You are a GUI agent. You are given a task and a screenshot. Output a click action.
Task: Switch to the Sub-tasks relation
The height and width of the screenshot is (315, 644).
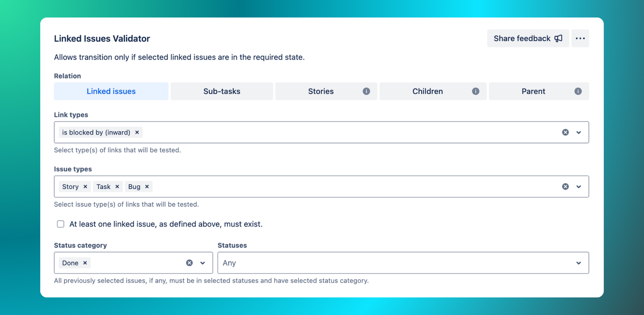222,91
